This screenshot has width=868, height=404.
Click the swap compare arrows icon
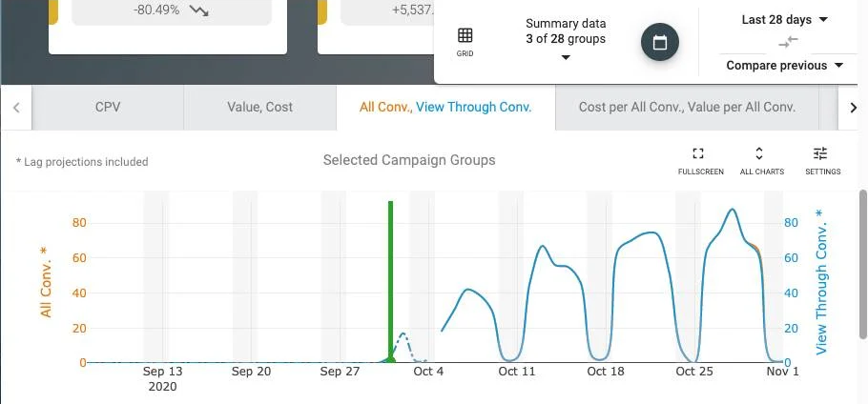pyautogui.click(x=788, y=42)
